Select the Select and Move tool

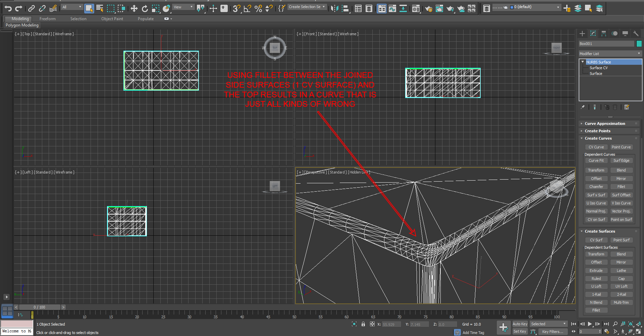click(x=134, y=8)
